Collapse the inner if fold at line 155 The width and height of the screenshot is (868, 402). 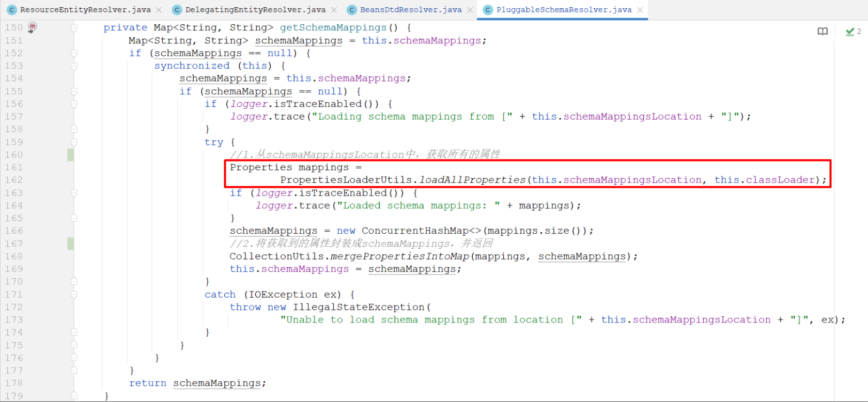74,91
